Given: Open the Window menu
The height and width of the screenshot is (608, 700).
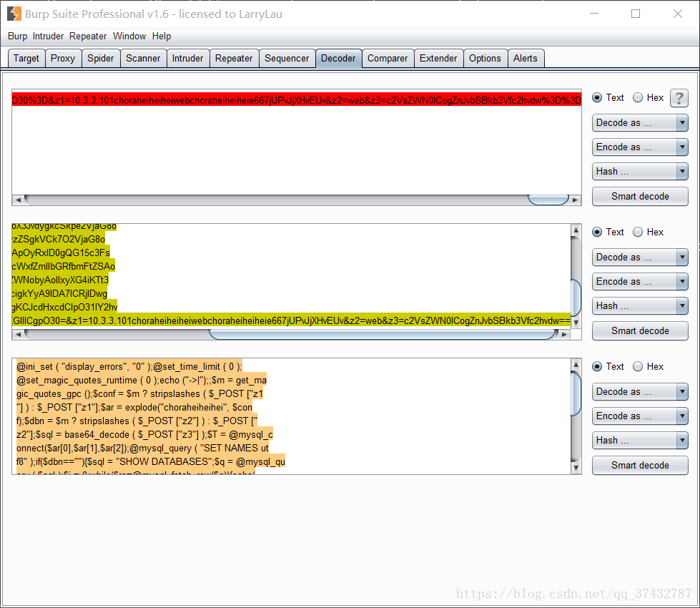Looking at the screenshot, I should [129, 36].
